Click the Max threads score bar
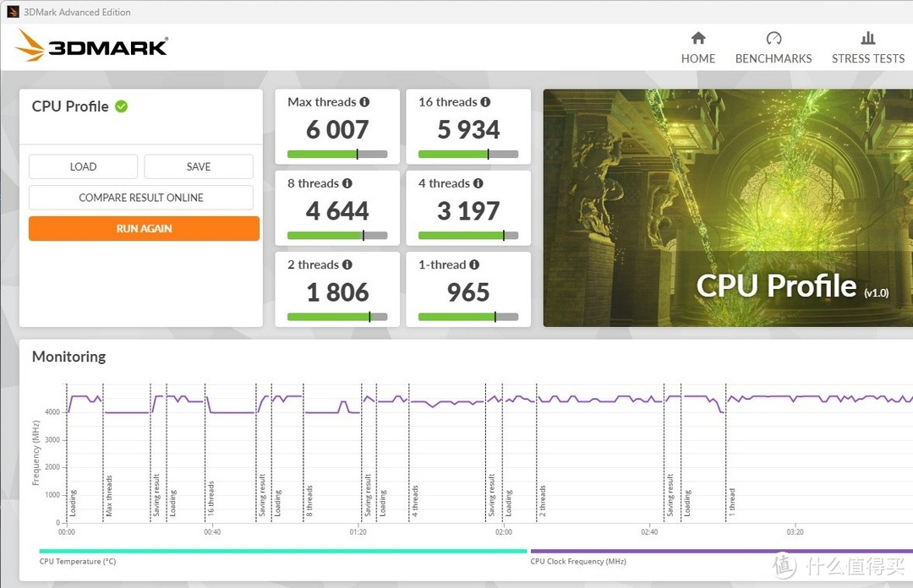This screenshot has height=588, width=913. [x=337, y=155]
